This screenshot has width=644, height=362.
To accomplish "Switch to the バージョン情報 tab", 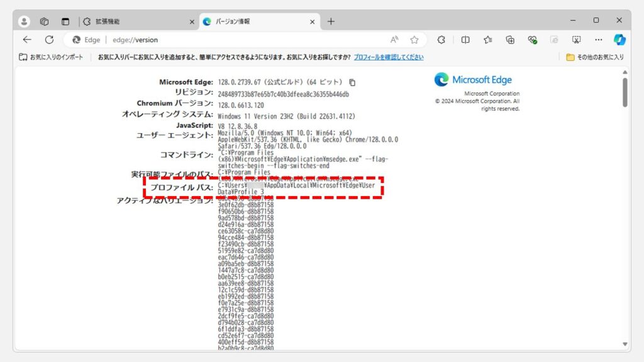I will pyautogui.click(x=260, y=21).
